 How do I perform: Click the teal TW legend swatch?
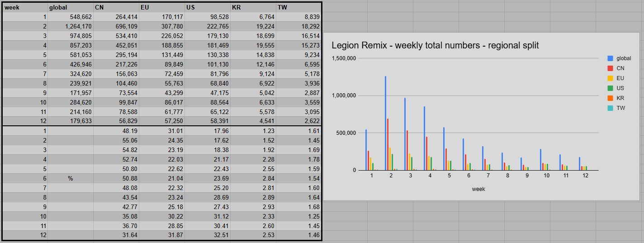tap(610, 108)
